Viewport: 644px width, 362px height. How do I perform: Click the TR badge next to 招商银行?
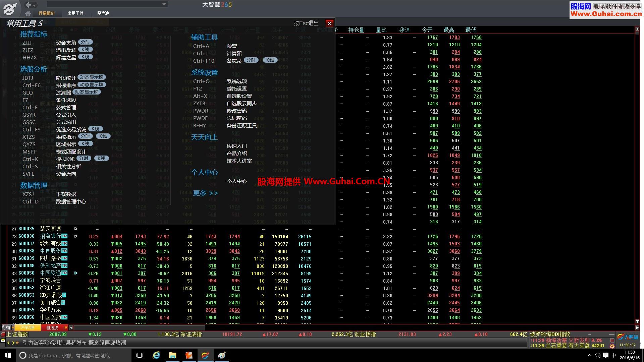[x=64, y=236]
